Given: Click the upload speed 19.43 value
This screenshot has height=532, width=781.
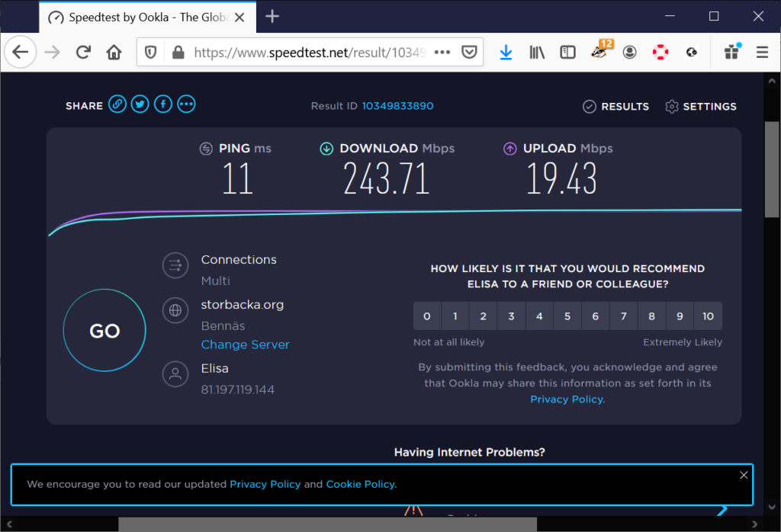Looking at the screenshot, I should [562, 178].
